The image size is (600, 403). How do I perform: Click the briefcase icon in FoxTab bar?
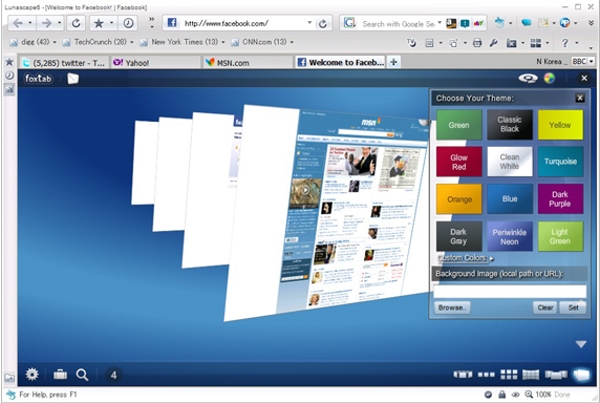coord(59,375)
